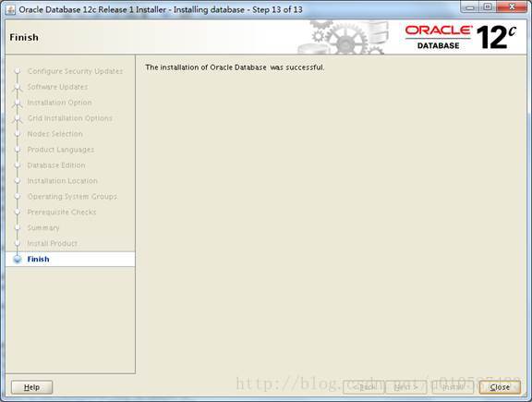Screen dimensions: 532x402
Task: Click the disabled Install button
Action: point(453,387)
